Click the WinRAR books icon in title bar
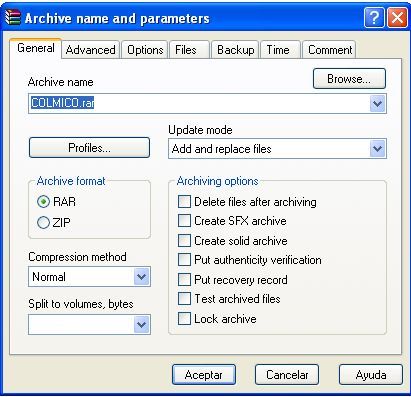The height and width of the screenshot is (397, 411). tap(13, 17)
